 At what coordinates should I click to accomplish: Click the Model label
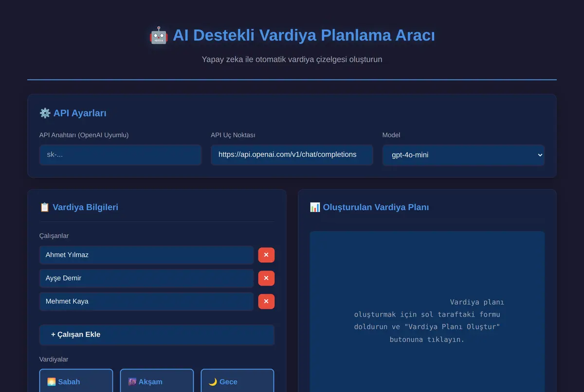(391, 135)
